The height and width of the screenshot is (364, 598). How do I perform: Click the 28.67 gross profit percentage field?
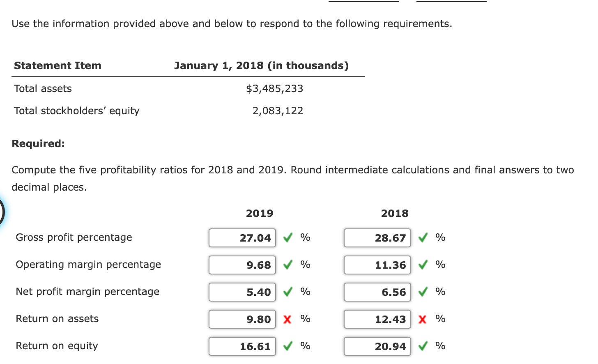click(377, 237)
